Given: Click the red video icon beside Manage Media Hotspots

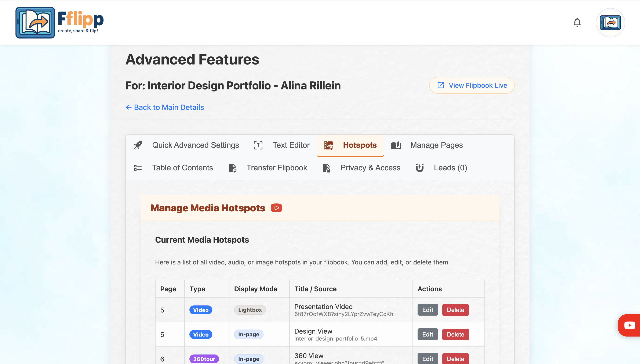Looking at the screenshot, I should click(x=276, y=208).
